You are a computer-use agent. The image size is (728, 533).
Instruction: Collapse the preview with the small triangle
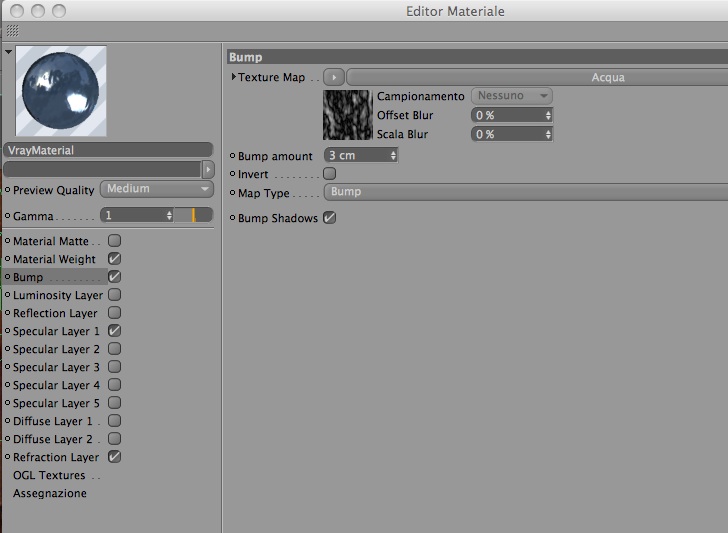pyautogui.click(x=8, y=52)
